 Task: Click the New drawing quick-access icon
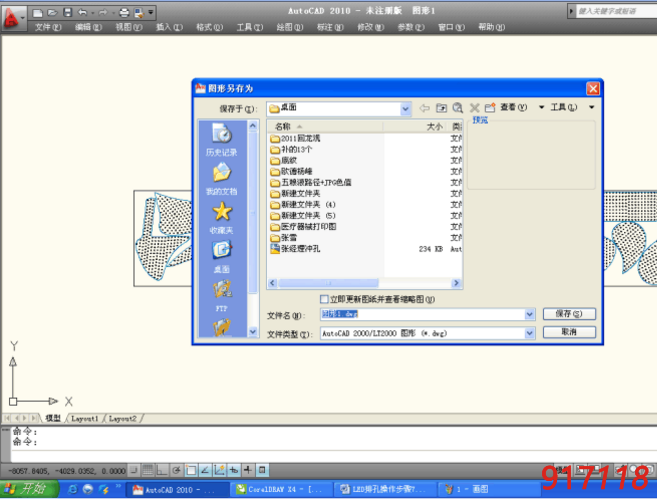(x=37, y=13)
